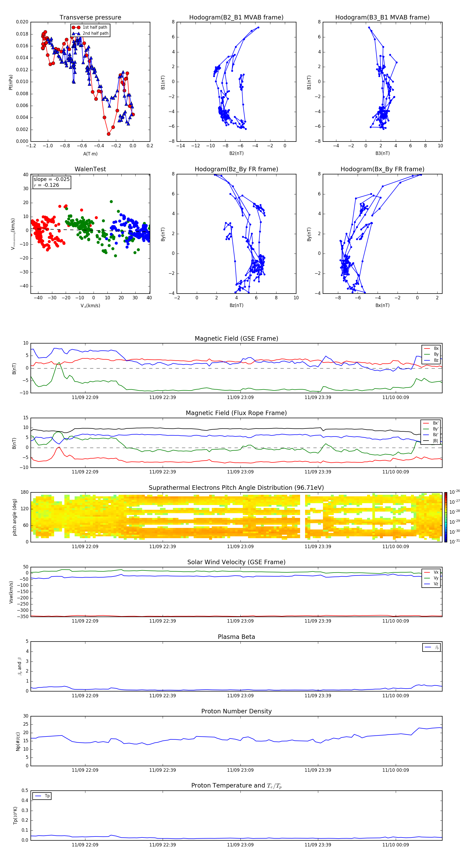Click the 'Tp(10^6K)' y-axis label
The image size is (473, 868).
click(15, 815)
